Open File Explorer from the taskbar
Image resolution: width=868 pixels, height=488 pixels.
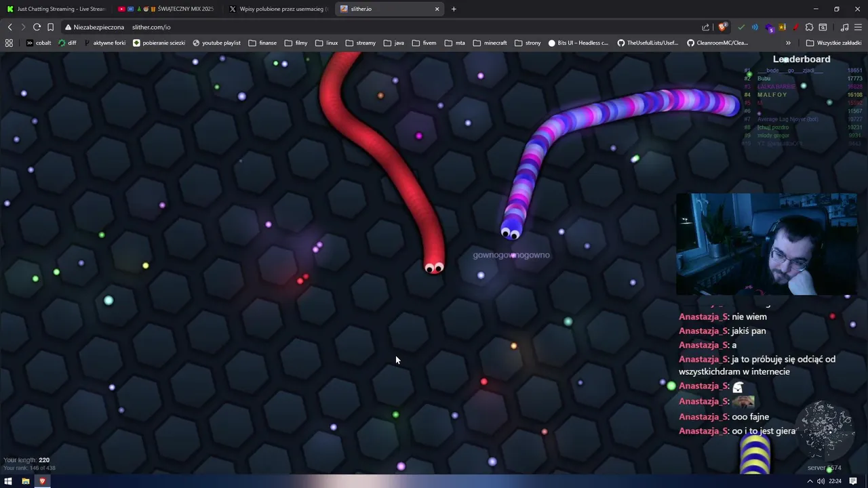pyautogui.click(x=25, y=481)
